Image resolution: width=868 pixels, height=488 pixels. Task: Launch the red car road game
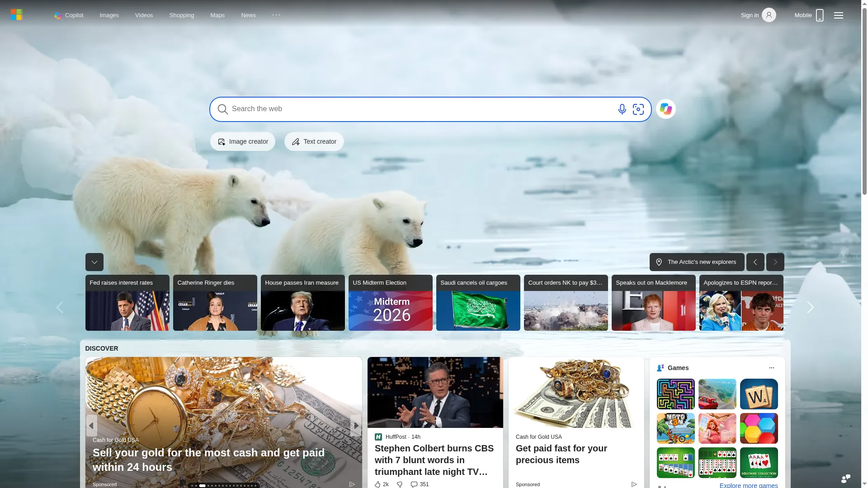click(x=717, y=394)
